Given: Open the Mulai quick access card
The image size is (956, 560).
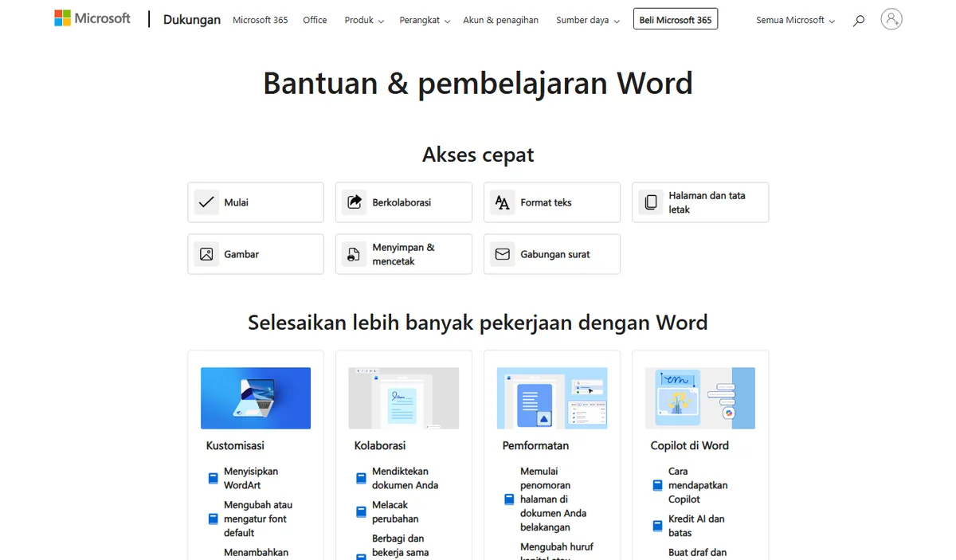Looking at the screenshot, I should click(x=256, y=202).
